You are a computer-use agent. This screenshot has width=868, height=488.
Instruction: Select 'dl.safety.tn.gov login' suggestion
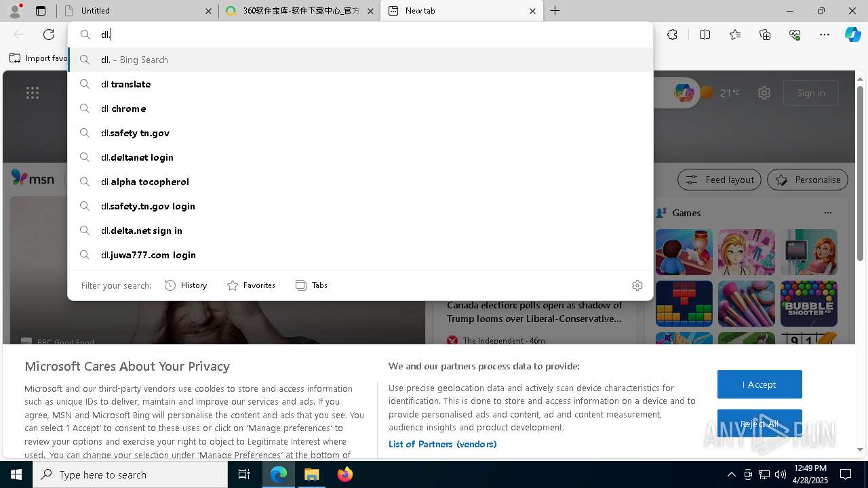coord(360,206)
